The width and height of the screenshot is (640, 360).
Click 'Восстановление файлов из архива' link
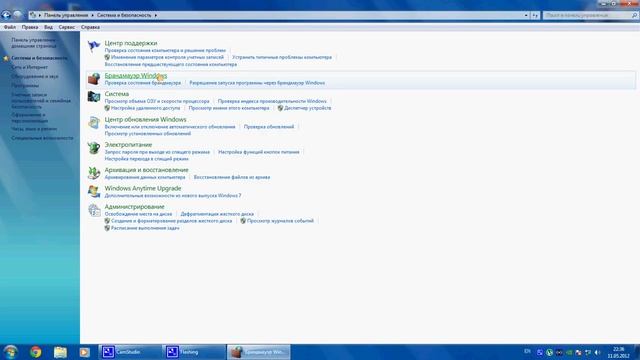(x=232, y=177)
